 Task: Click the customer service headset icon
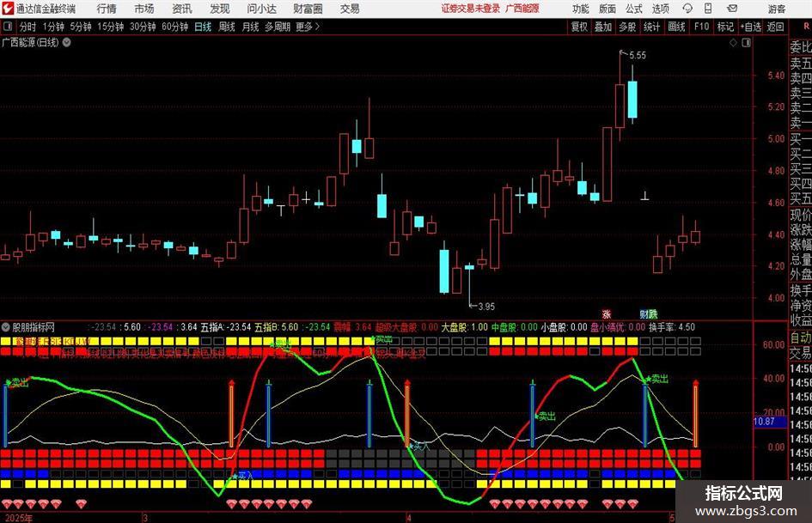pos(687,9)
